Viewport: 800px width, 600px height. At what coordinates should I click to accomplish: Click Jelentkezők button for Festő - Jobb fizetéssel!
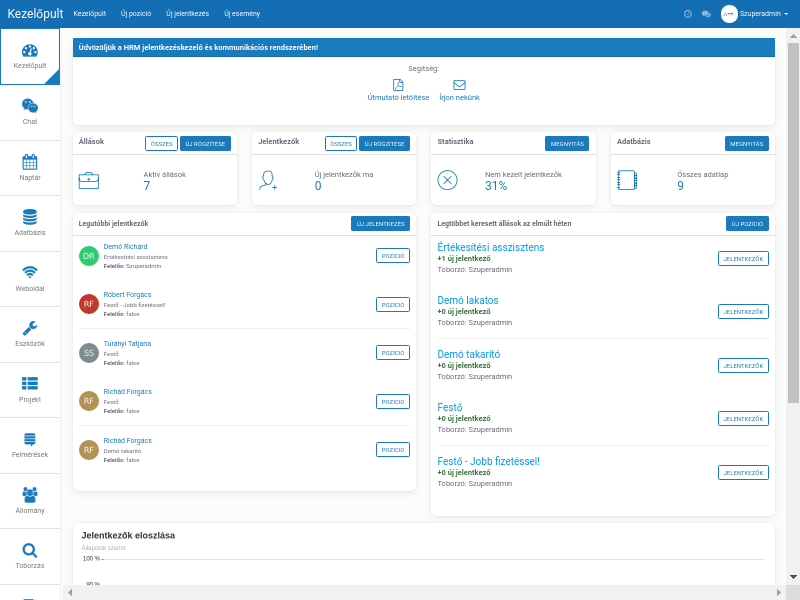[743, 473]
